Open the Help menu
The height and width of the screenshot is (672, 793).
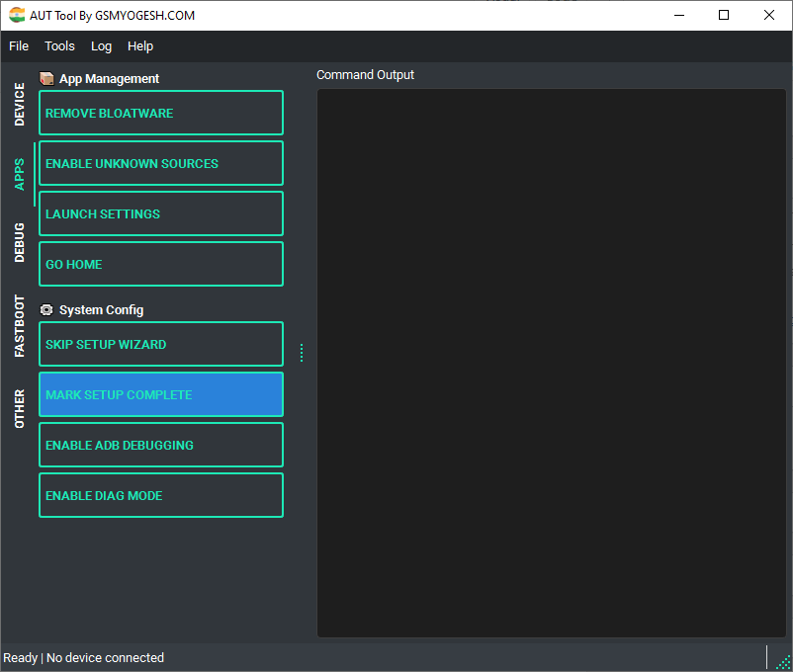coord(140,45)
